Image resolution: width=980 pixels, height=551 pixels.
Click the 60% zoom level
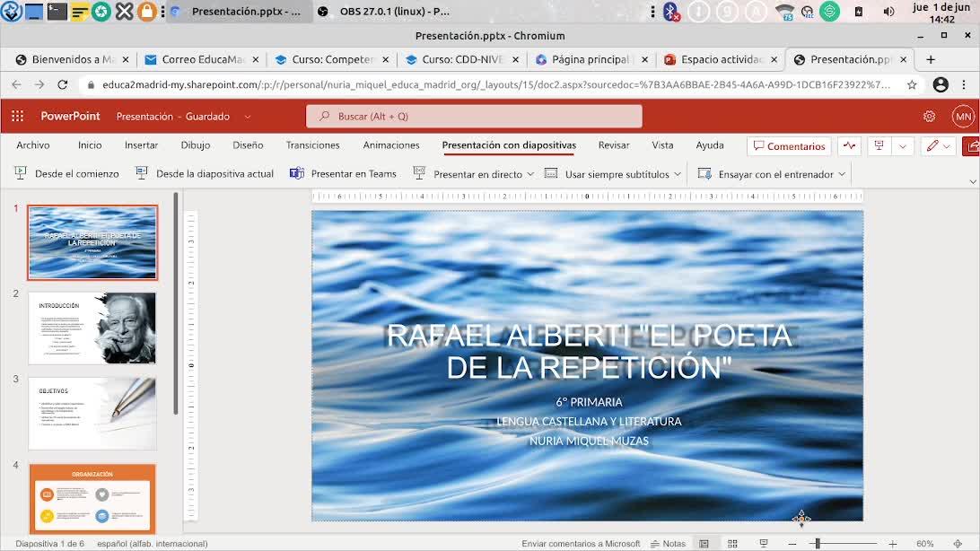click(925, 544)
